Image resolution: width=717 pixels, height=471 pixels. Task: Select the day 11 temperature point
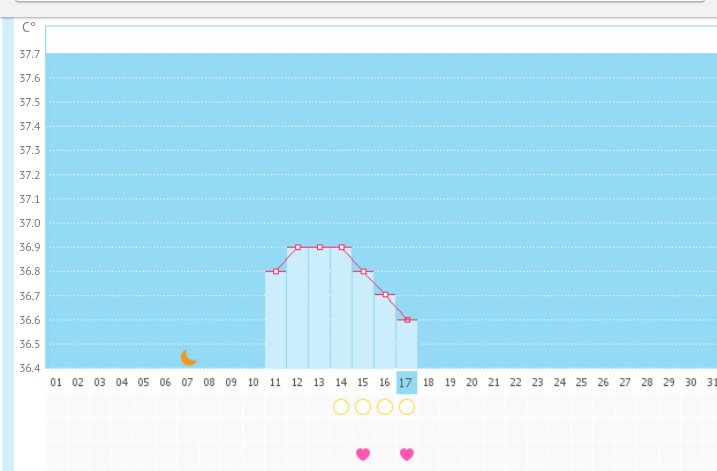[276, 271]
